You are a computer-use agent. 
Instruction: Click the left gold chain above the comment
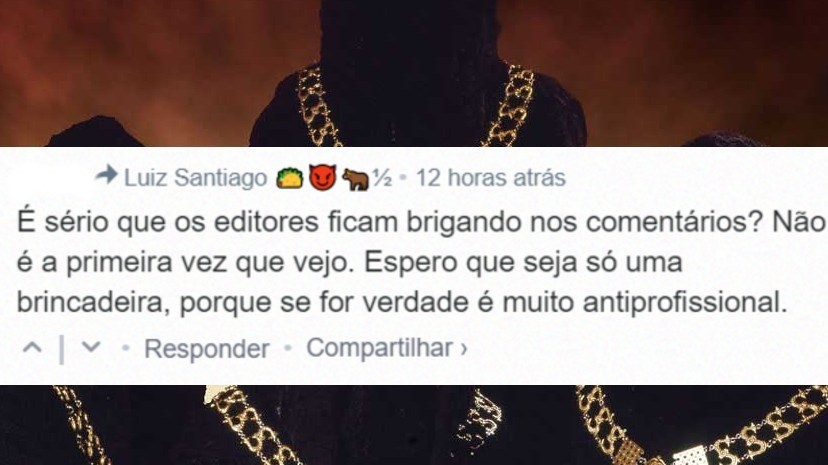(x=318, y=107)
